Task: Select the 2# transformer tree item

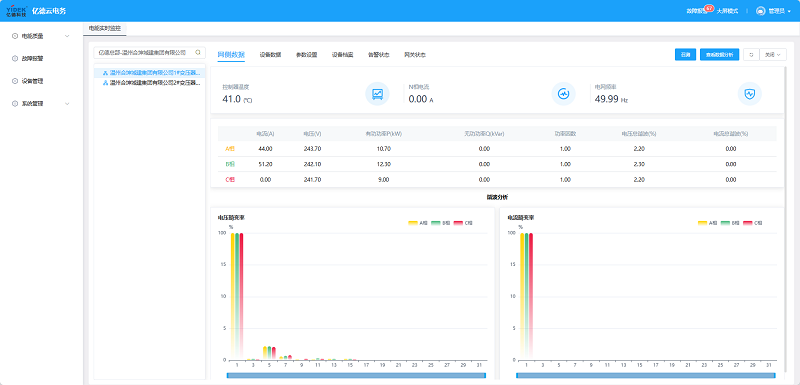Action: pos(149,82)
